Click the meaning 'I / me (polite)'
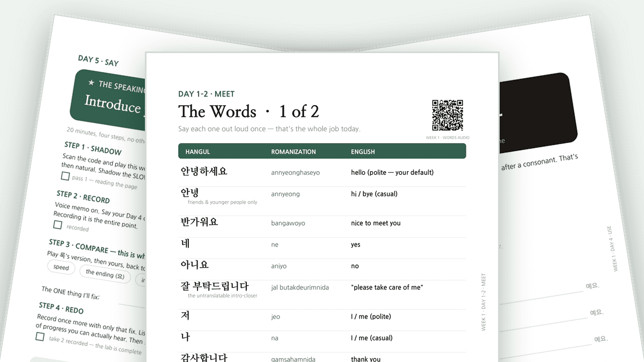Viewport: 644px width, 362px height. pos(371,316)
